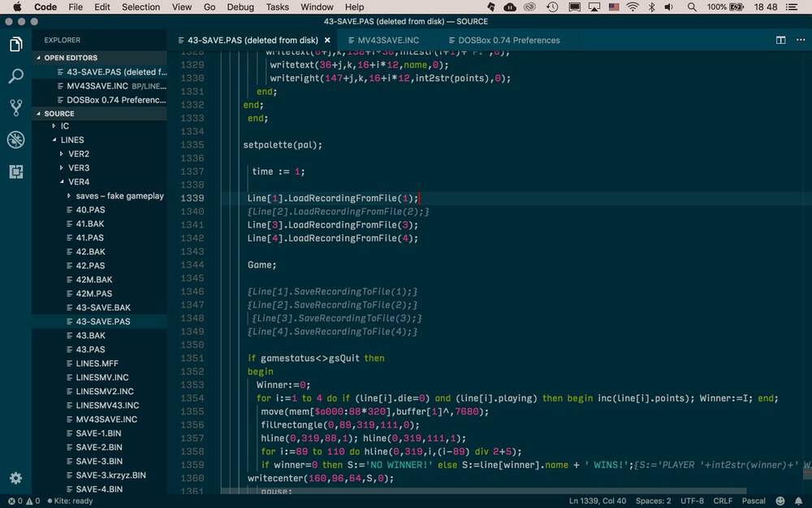This screenshot has width=812, height=508.
Task: Click the Creative Cloud icon in menu bar
Action: 529,7
